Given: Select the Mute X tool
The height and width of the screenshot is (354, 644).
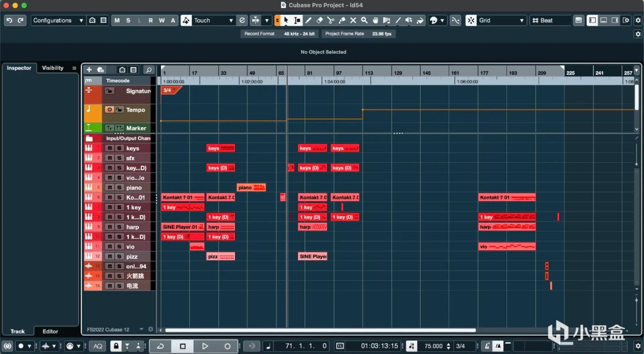Looking at the screenshot, I should point(353,20).
